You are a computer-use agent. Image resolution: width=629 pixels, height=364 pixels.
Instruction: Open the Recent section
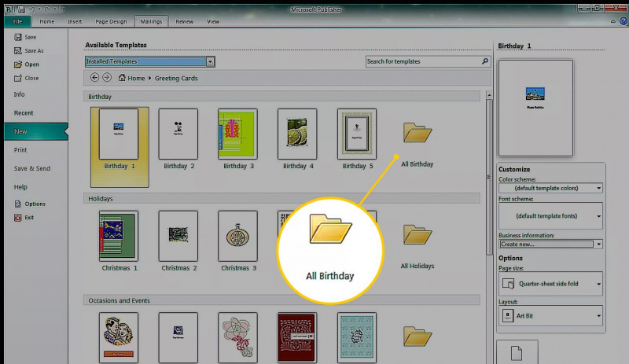pos(24,112)
